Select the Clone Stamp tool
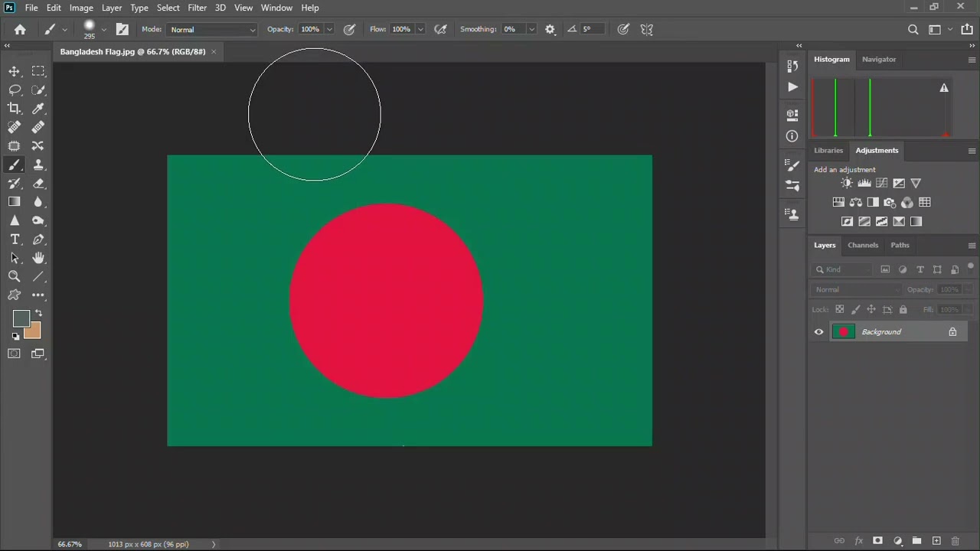The image size is (980, 551). pos(38,165)
